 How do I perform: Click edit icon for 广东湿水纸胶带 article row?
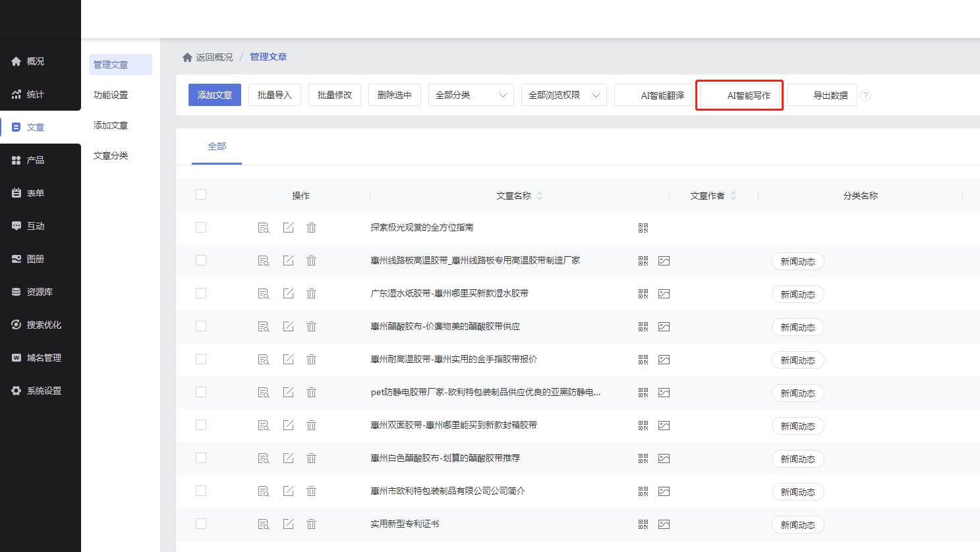click(x=288, y=294)
